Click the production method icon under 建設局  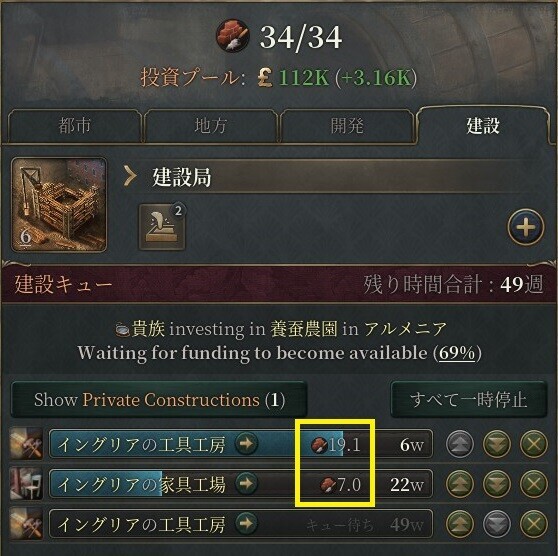(x=162, y=227)
